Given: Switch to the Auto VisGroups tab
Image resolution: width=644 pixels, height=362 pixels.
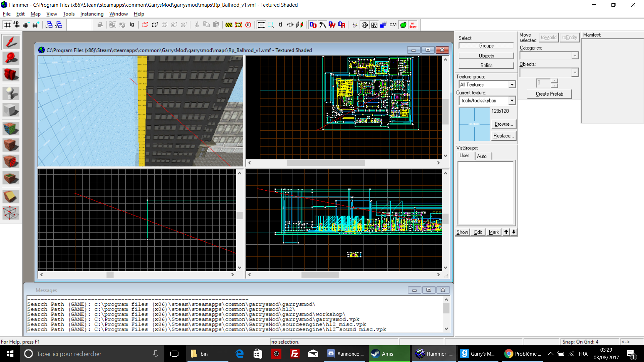Looking at the screenshot, I should click(x=482, y=156).
